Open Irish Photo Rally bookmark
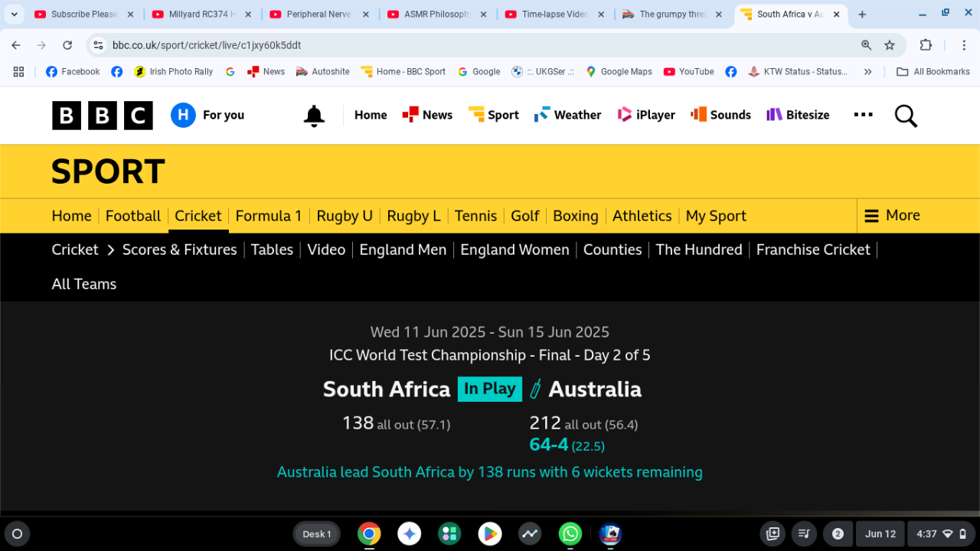Screen dimensions: 980x551 pos(173,71)
